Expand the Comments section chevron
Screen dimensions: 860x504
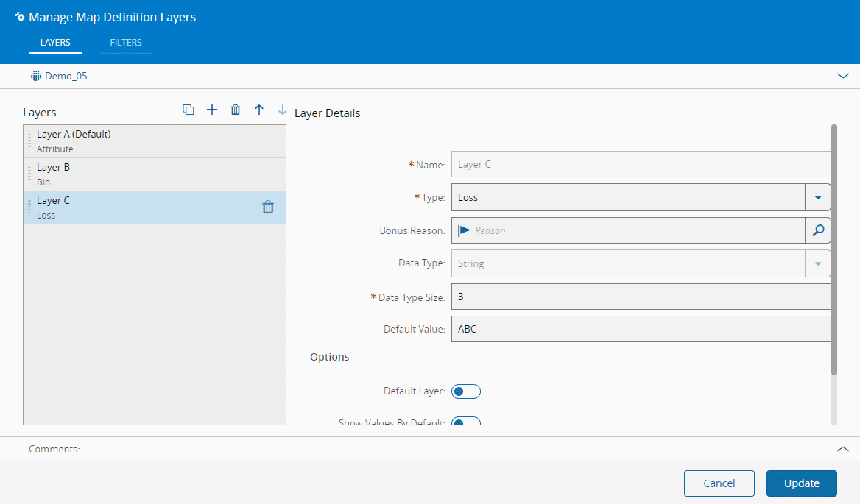[x=843, y=449]
